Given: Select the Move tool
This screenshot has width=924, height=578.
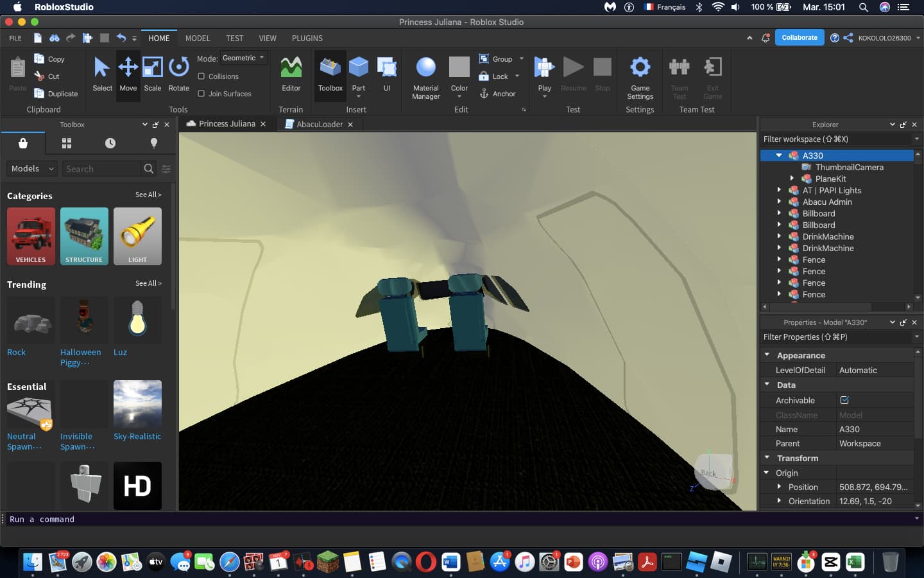Looking at the screenshot, I should 128,74.
